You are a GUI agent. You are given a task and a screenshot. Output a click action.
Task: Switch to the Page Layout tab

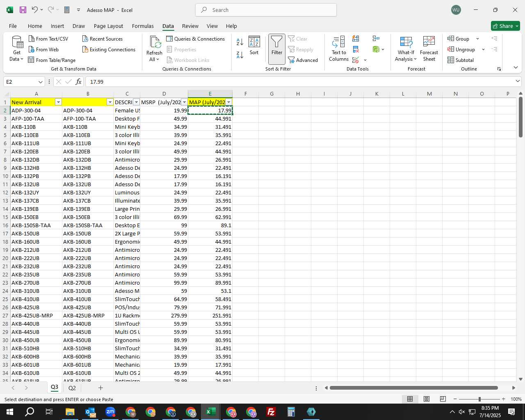[x=108, y=26]
